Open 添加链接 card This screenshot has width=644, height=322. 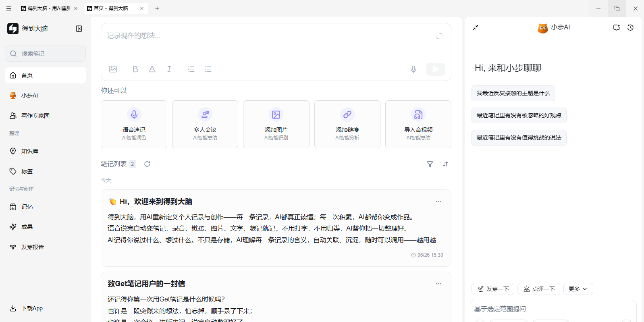tap(347, 124)
